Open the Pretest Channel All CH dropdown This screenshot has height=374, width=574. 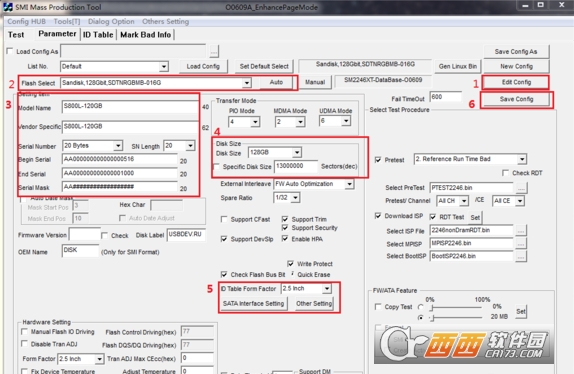coord(464,201)
